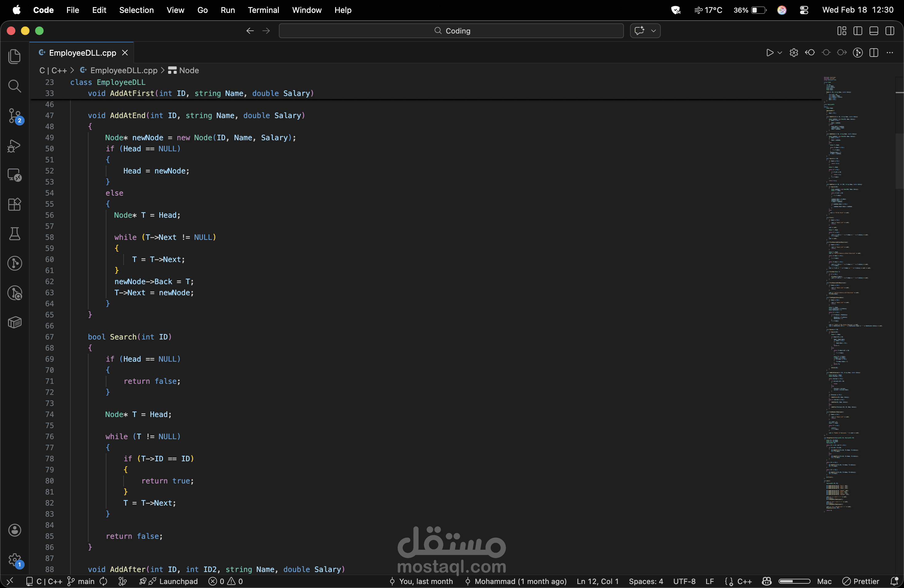Toggle the Primary Side Bar layout button
This screenshot has height=588, width=904.
[858, 31]
